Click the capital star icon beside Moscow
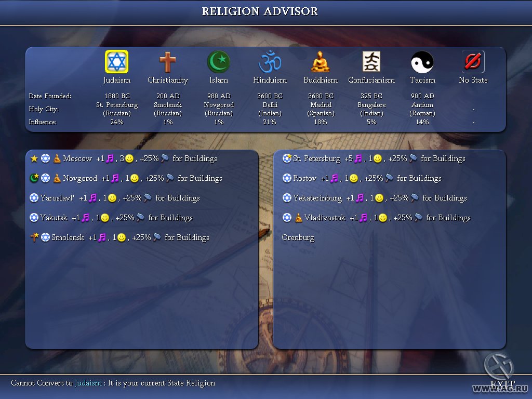The image size is (532, 399). tap(34, 158)
